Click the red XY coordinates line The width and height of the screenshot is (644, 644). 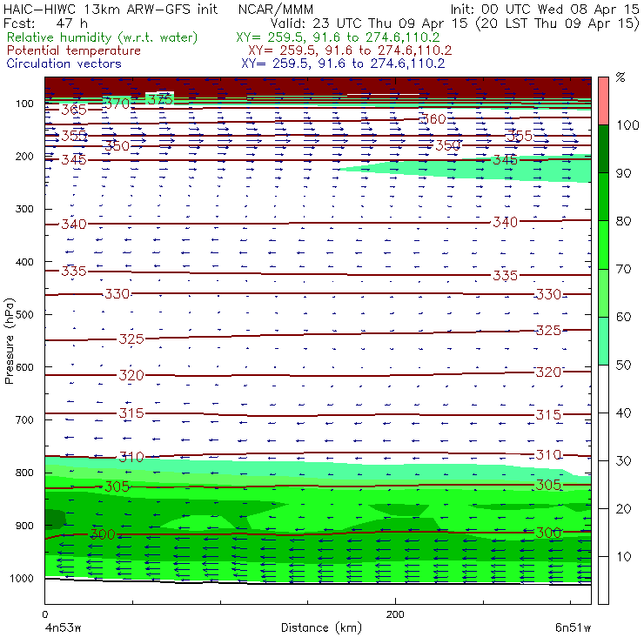point(350,50)
